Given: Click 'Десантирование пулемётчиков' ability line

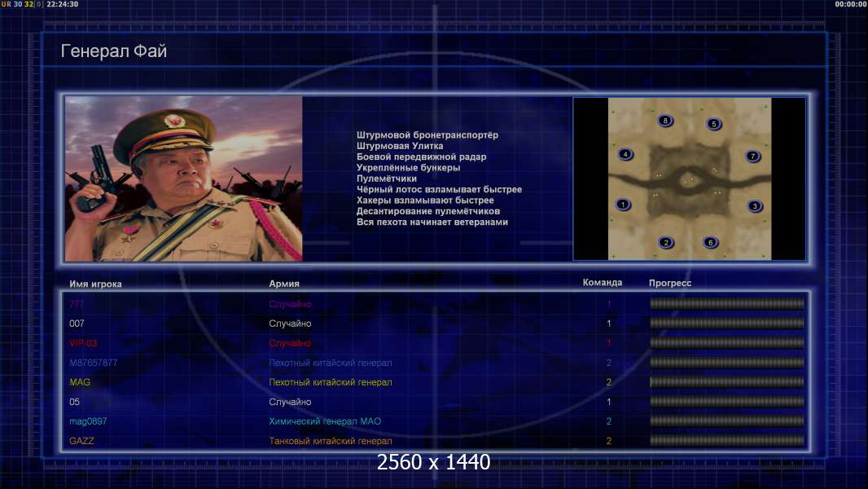Looking at the screenshot, I should point(428,211).
